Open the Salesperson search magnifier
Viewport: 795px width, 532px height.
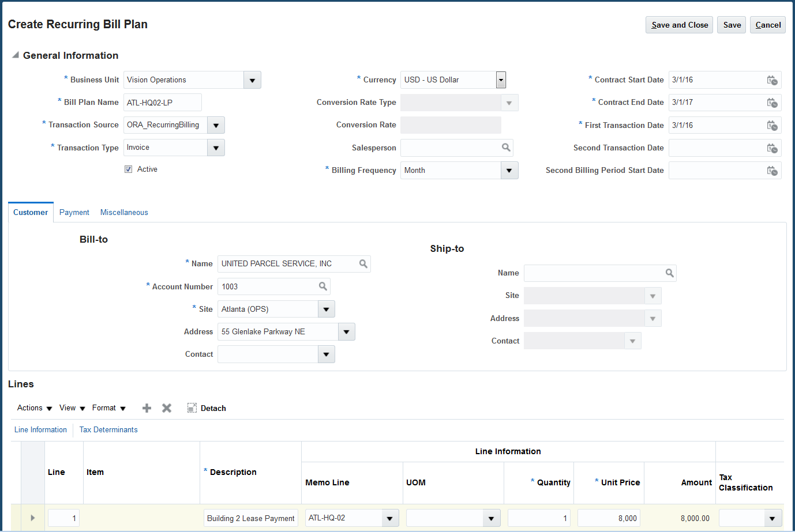coord(507,148)
